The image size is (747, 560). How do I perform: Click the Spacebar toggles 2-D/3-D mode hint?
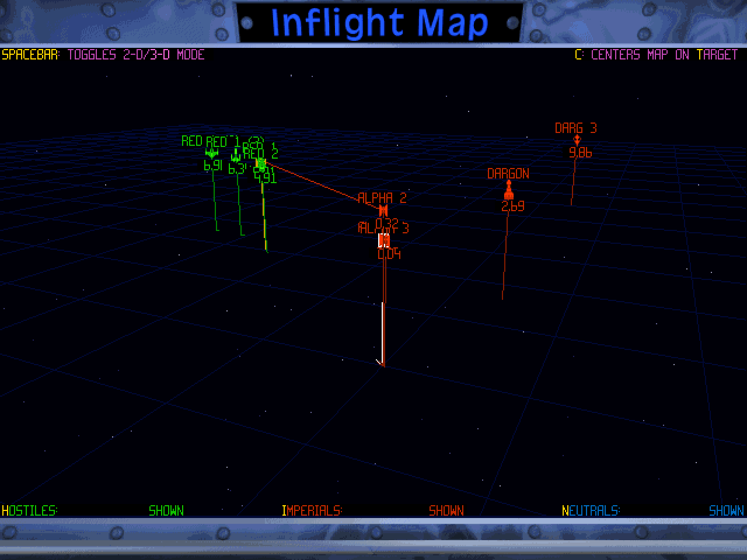[103, 55]
